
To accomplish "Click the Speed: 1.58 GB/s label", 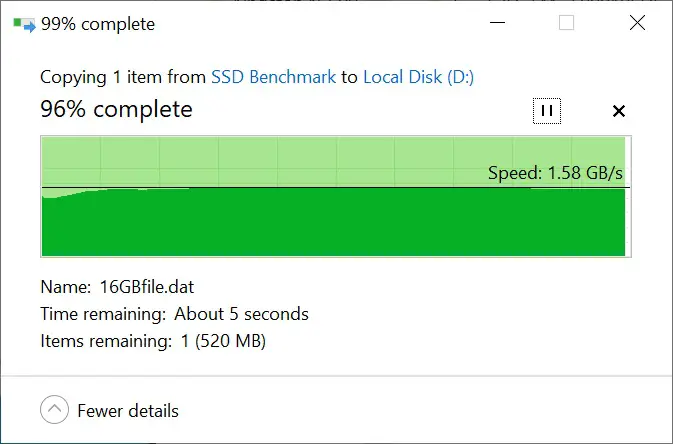I will (x=555, y=173).
